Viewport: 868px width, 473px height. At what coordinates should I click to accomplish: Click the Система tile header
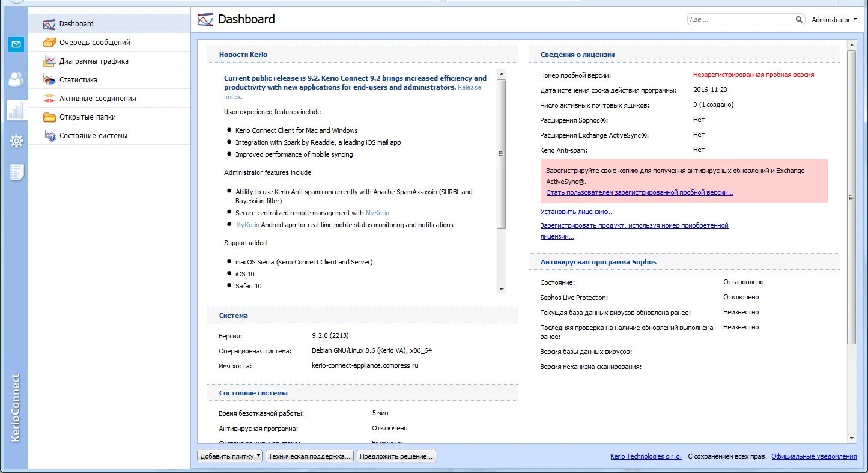point(362,316)
